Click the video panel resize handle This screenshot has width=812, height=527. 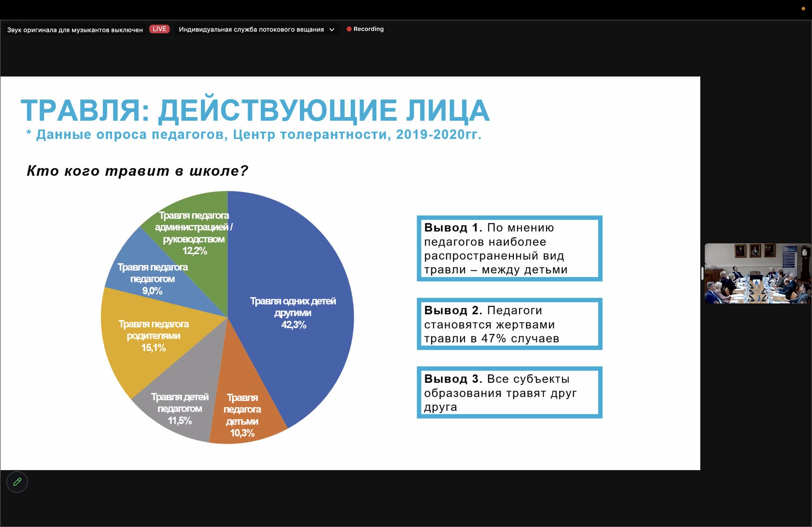click(702, 273)
